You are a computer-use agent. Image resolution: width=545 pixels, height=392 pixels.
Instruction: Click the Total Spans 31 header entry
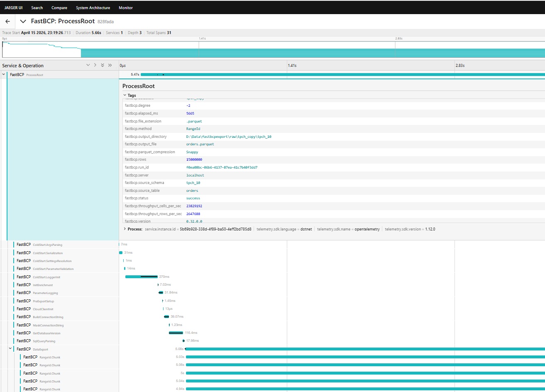[x=159, y=32]
